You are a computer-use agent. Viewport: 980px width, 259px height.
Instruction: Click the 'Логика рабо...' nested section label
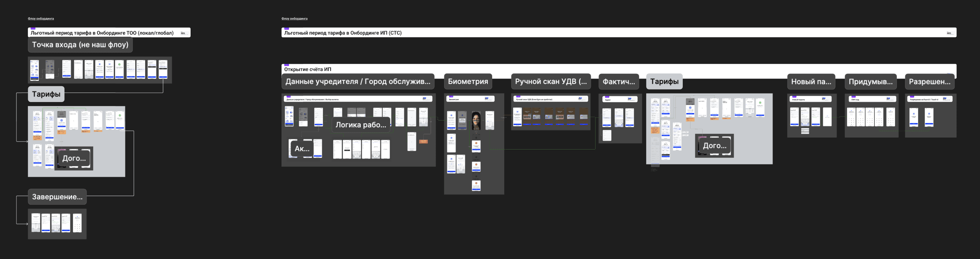(x=361, y=125)
